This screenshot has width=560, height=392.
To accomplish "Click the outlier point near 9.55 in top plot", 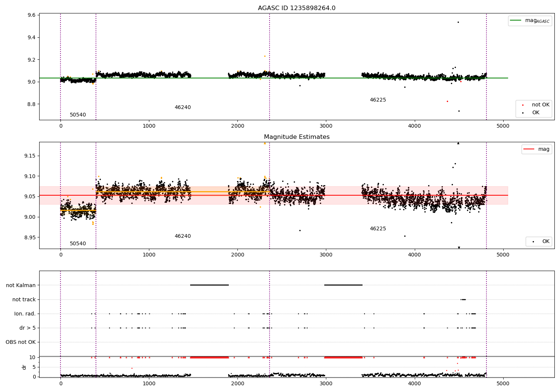I will 458,22.
